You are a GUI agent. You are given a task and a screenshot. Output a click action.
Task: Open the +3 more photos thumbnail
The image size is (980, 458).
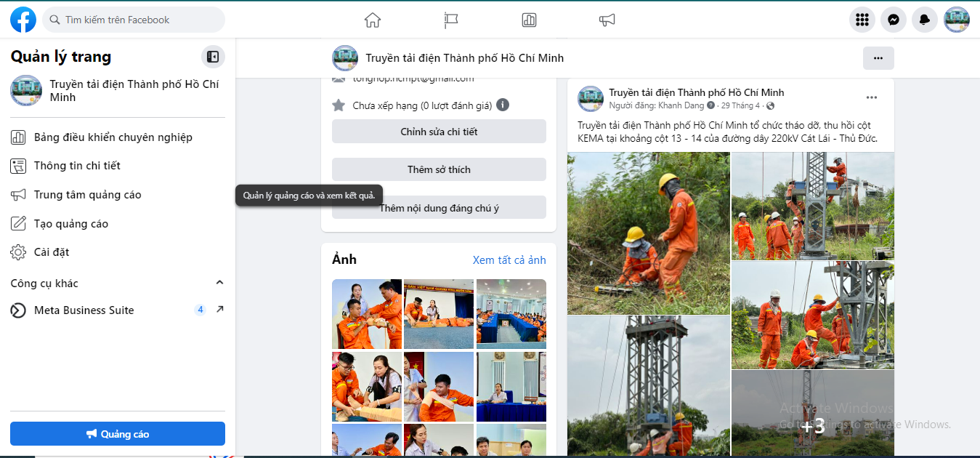813,413
